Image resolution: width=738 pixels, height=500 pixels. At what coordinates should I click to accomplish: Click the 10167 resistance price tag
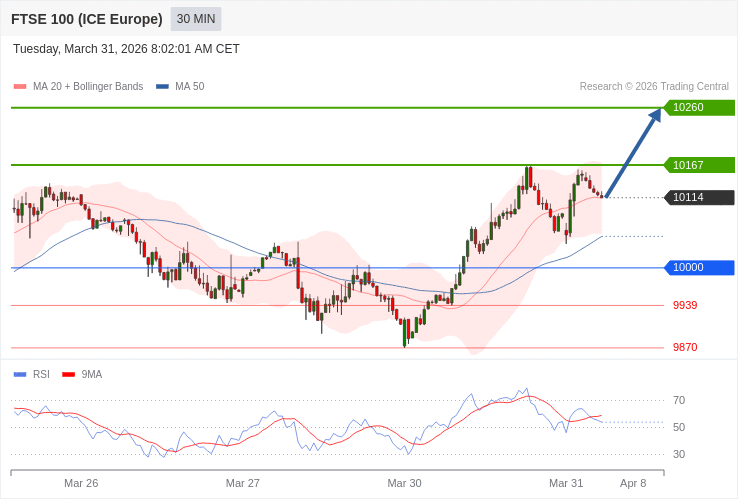(x=699, y=165)
